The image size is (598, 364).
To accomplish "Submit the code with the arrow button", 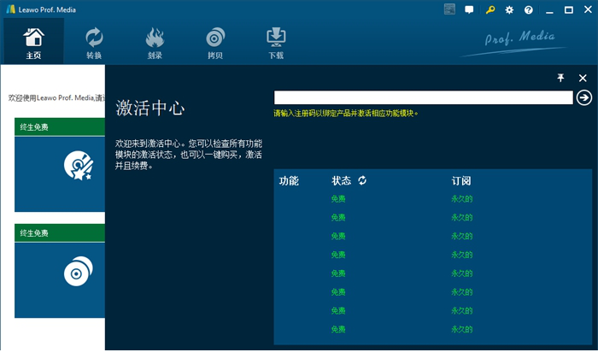I will 583,97.
